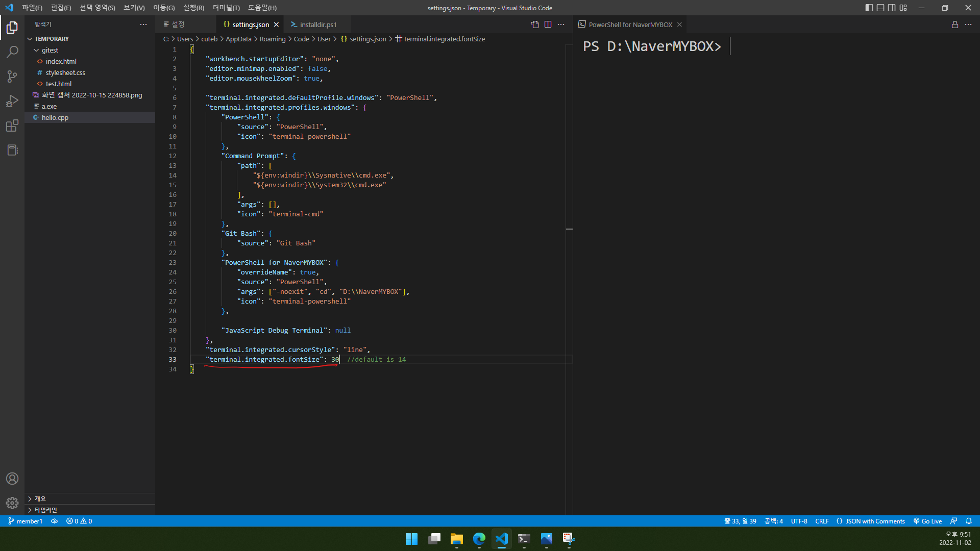Toggle panel layout button
This screenshot has height=551, width=980.
coord(880,8)
